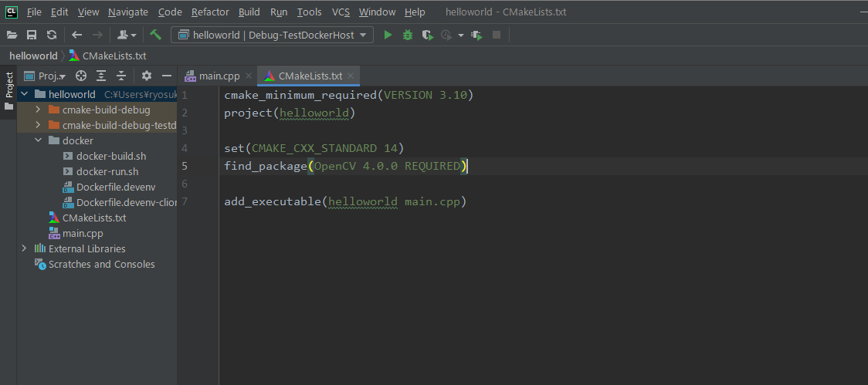Open the Refactor menu
Screen dimensions: 868x385
pos(210,12)
